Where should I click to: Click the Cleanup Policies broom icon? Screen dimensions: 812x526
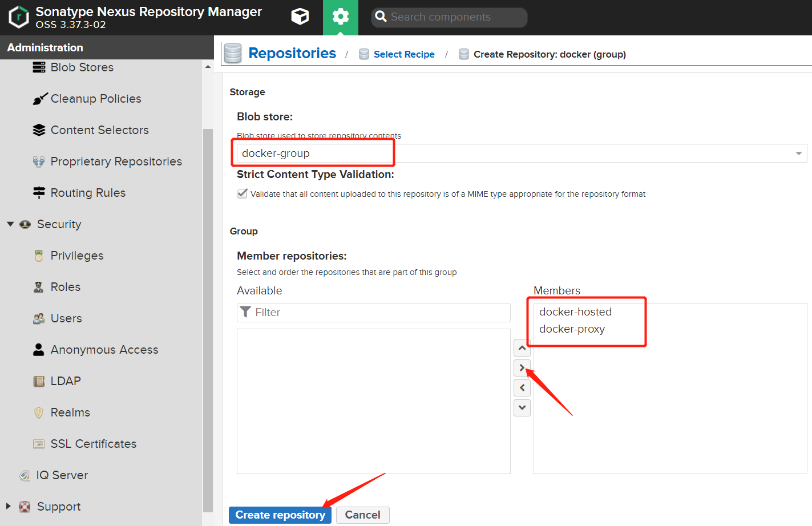(39, 99)
